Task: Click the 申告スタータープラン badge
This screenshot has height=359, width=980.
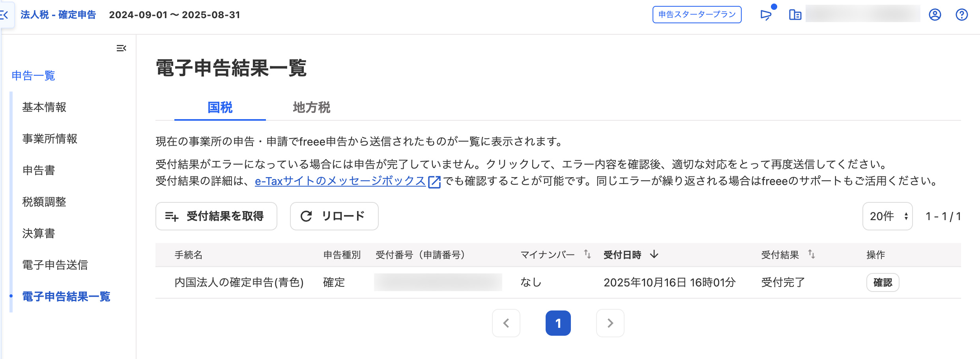Action: coord(697,15)
